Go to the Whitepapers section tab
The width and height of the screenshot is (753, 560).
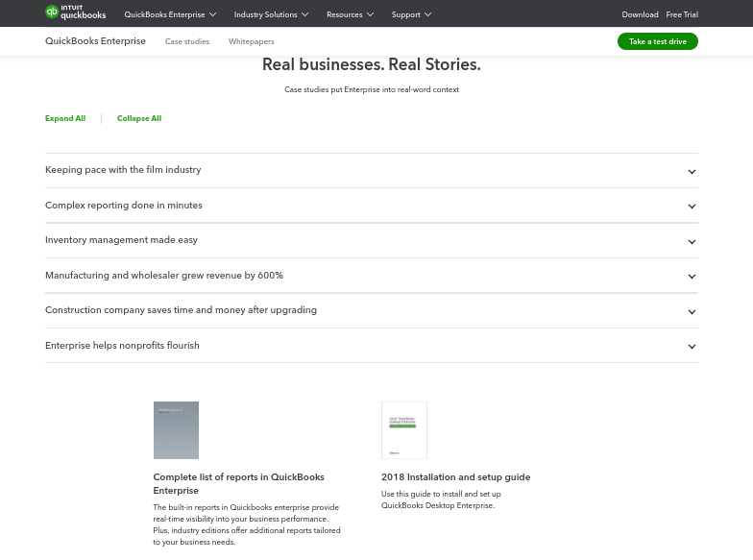252,42
